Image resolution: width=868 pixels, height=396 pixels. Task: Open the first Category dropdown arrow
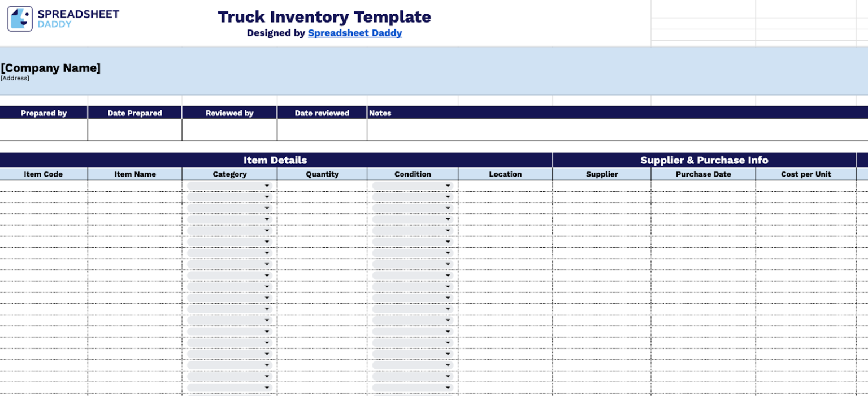[267, 185]
